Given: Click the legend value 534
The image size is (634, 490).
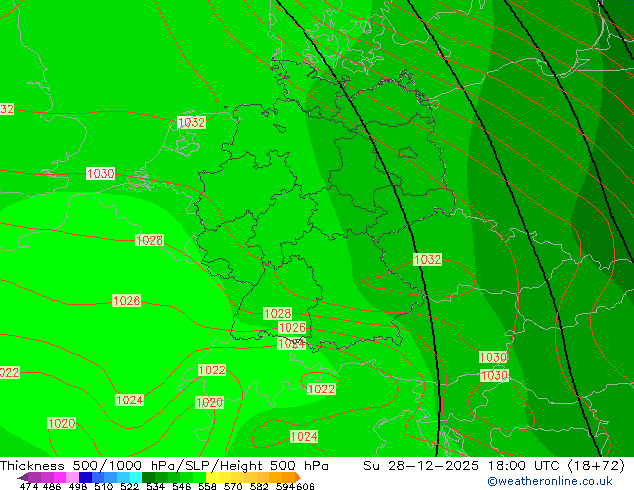Looking at the screenshot, I should pos(156,486).
